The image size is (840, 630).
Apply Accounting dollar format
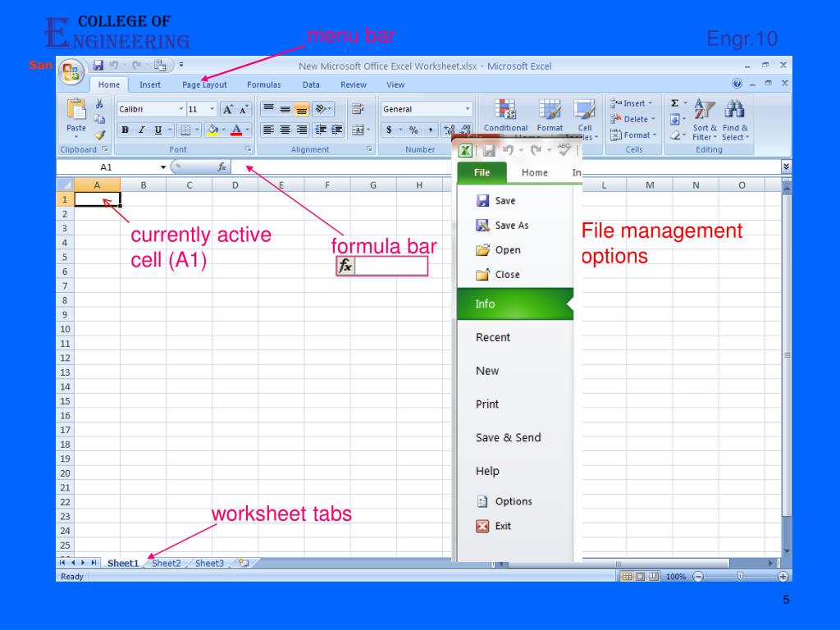(390, 130)
